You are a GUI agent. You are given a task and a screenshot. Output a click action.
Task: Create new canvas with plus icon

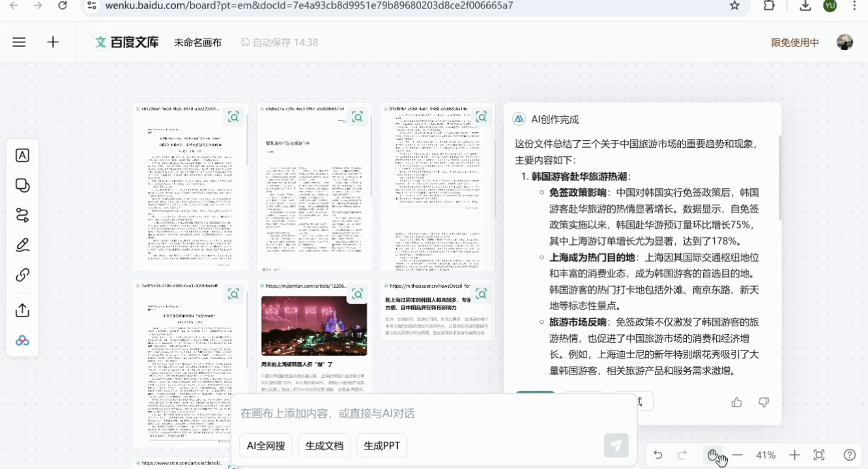coord(53,42)
